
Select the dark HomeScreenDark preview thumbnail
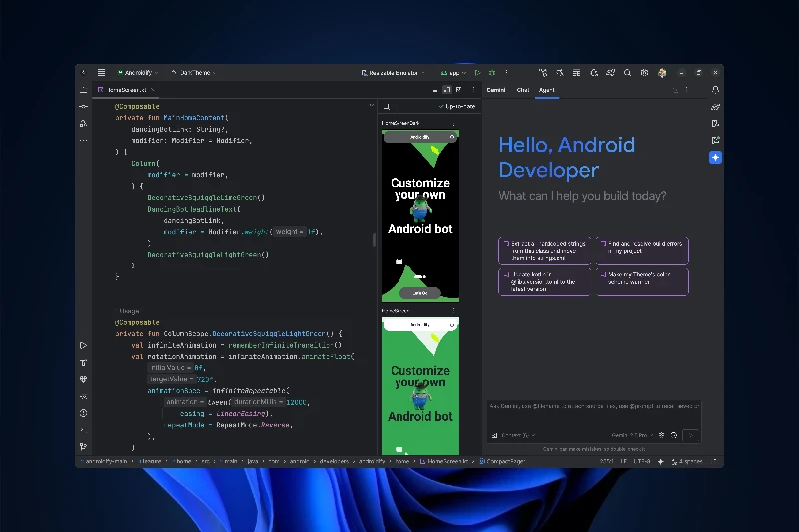pos(420,216)
